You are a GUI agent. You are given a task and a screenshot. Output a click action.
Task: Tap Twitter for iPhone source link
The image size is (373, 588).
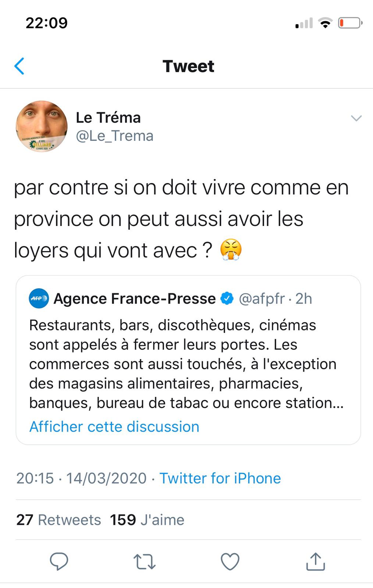click(220, 478)
